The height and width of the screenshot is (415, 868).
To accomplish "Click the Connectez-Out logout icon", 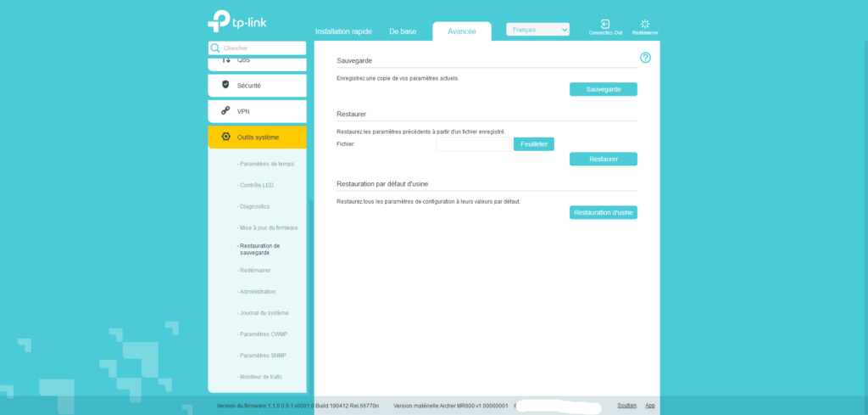I will click(x=605, y=25).
